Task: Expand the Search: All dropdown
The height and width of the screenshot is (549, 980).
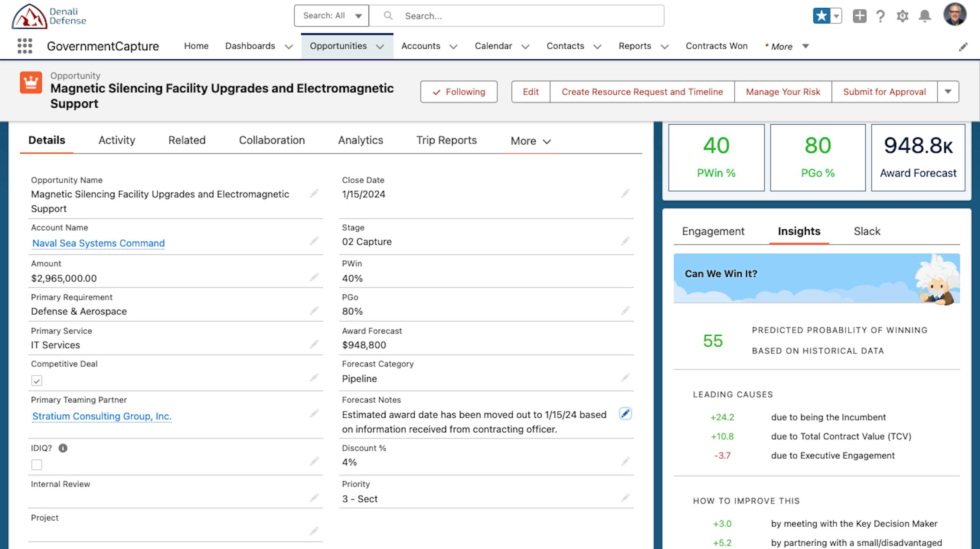Action: (x=332, y=16)
